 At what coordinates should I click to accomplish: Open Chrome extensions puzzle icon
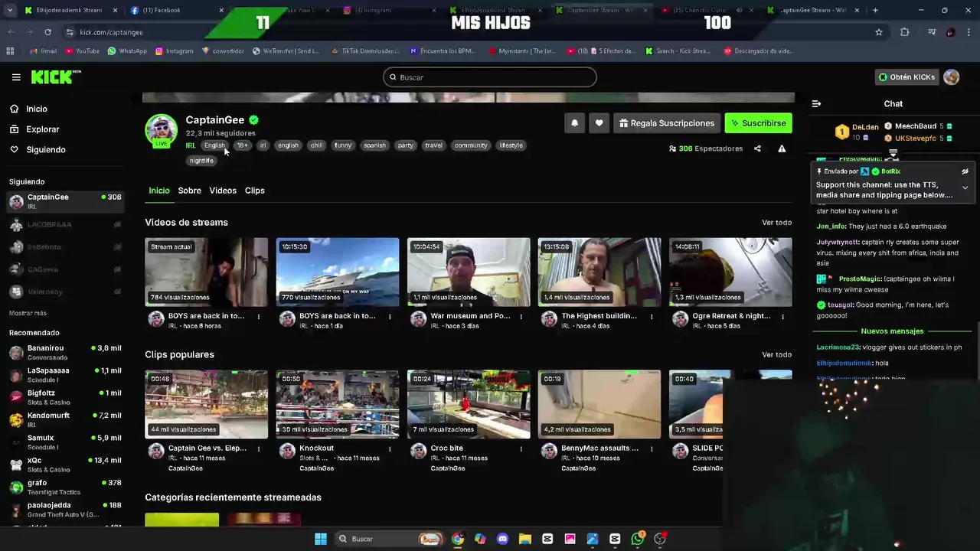[905, 32]
